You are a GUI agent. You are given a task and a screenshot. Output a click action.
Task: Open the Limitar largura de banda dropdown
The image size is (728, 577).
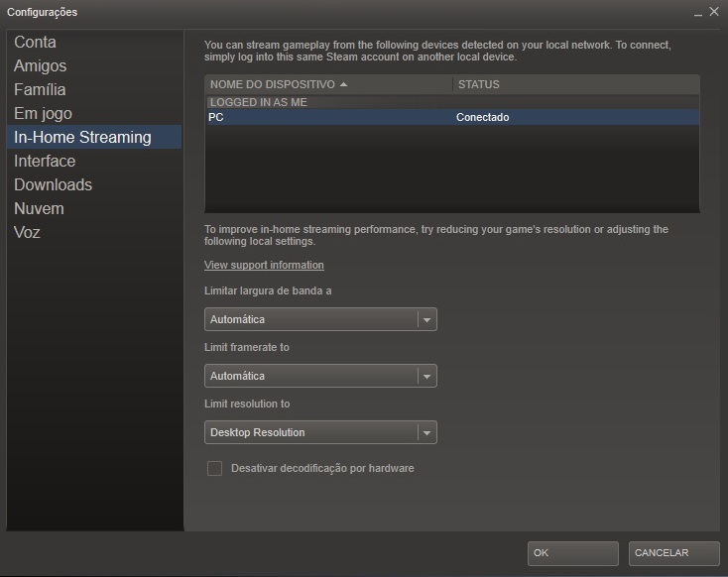(x=320, y=319)
